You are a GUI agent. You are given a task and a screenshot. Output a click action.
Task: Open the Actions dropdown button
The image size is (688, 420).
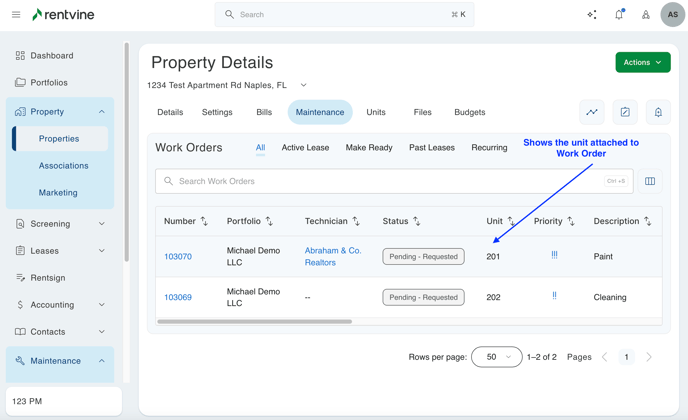click(x=643, y=62)
